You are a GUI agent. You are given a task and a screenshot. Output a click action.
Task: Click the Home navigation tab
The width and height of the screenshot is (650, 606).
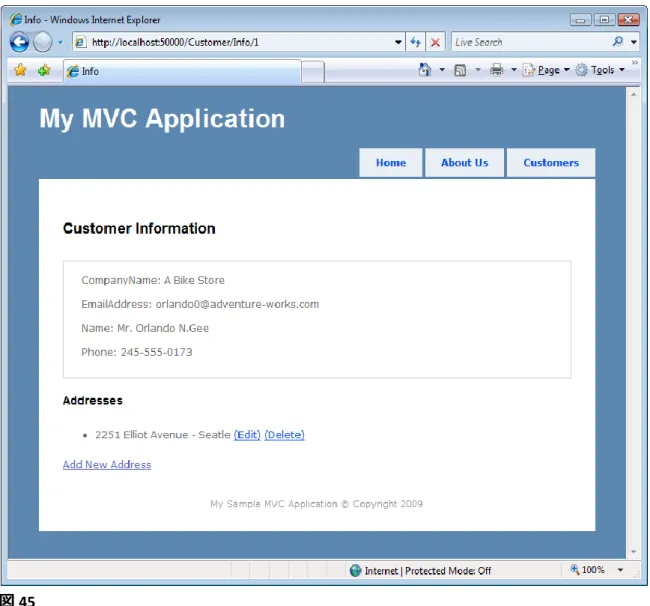click(390, 163)
